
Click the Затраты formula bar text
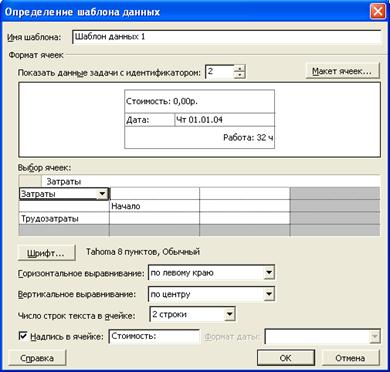(x=64, y=182)
